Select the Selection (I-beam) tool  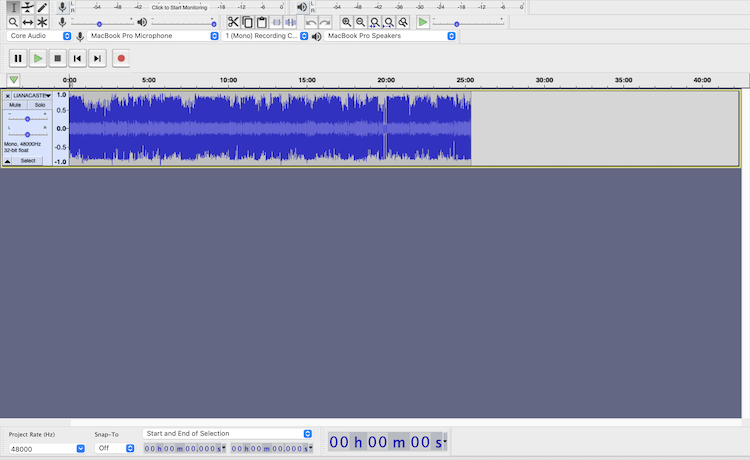(13, 7)
